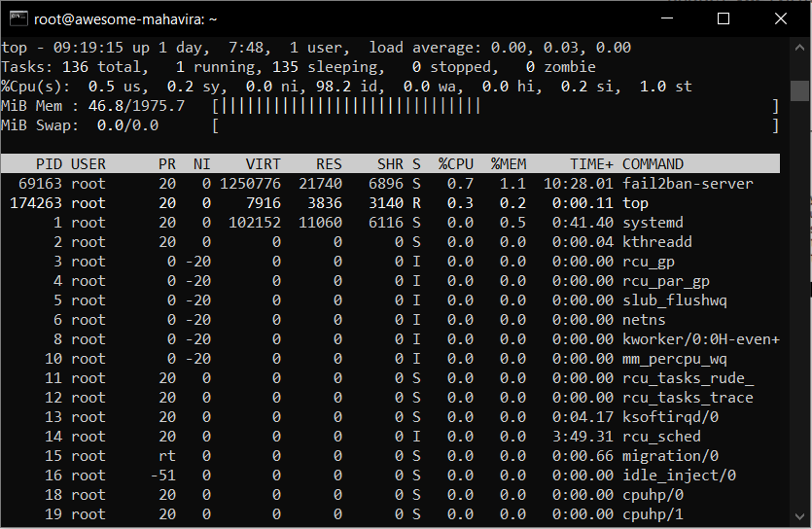Click the scrollbar up arrow
The height and width of the screenshot is (529, 812).
coord(799,48)
